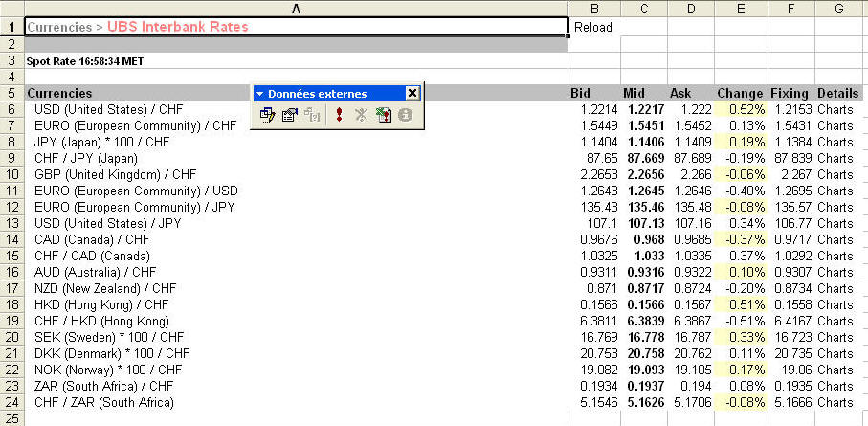Select EURO (European Community) / USD cell

(296, 191)
